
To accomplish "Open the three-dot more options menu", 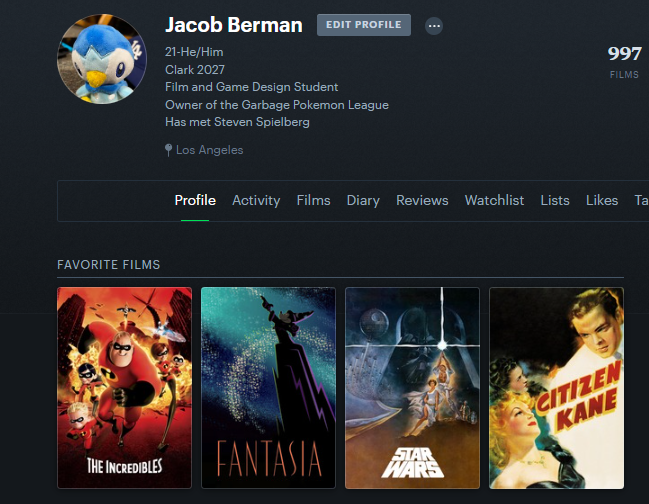I will click(434, 26).
